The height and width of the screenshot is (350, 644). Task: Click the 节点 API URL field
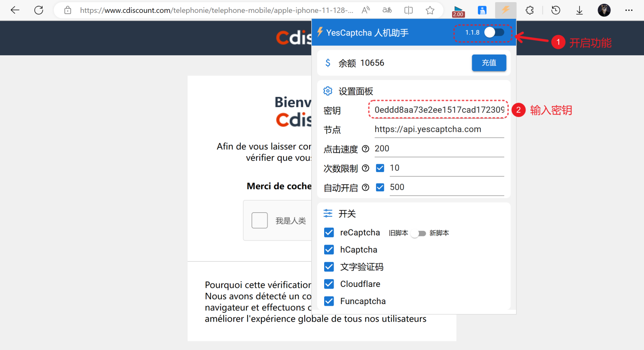tap(439, 129)
